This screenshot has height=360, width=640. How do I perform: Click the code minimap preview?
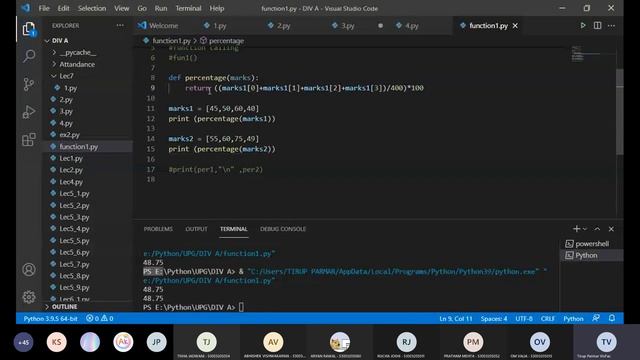[577, 53]
